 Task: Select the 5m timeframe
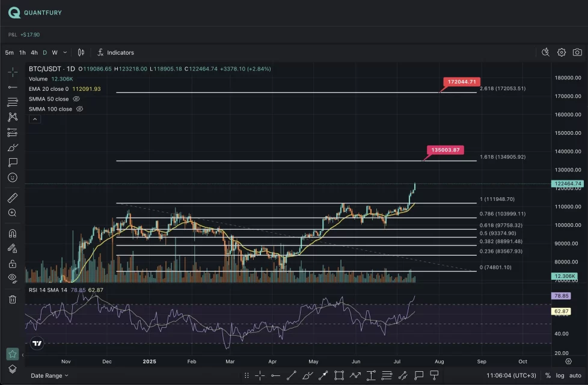(9, 52)
